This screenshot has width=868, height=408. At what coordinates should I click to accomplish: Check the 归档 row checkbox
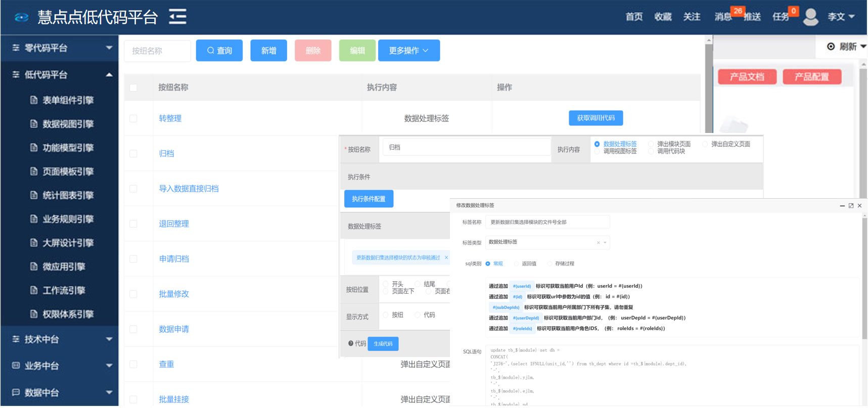pos(133,153)
